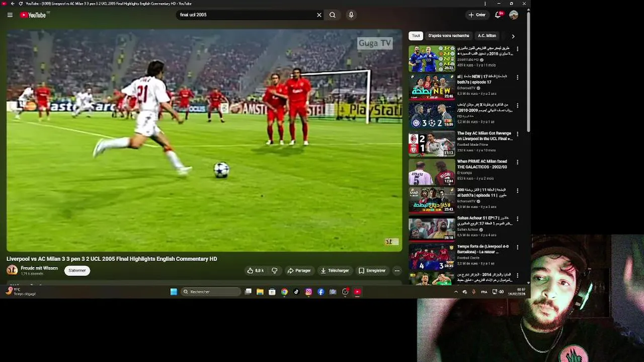Open more actions under the video

point(397,270)
